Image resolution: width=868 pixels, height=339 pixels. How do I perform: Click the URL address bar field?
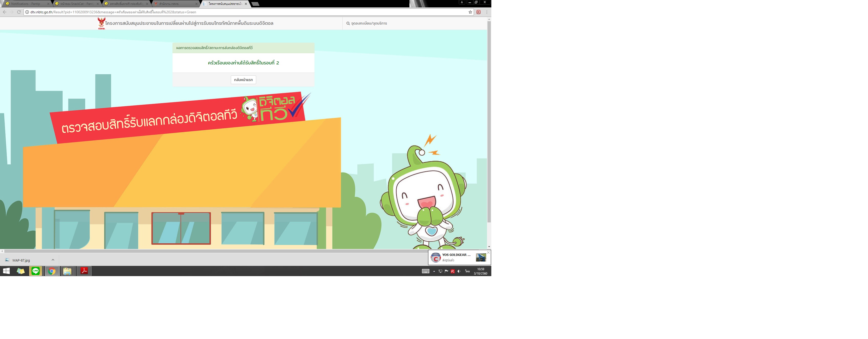tap(236, 12)
